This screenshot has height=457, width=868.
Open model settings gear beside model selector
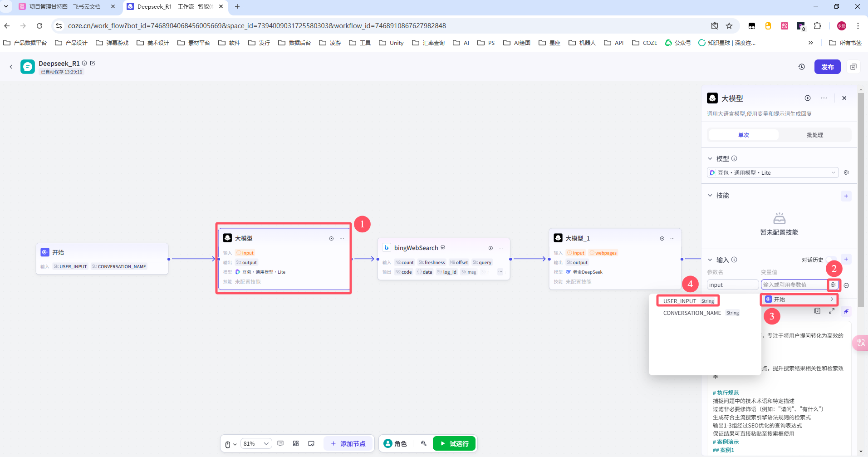(846, 172)
